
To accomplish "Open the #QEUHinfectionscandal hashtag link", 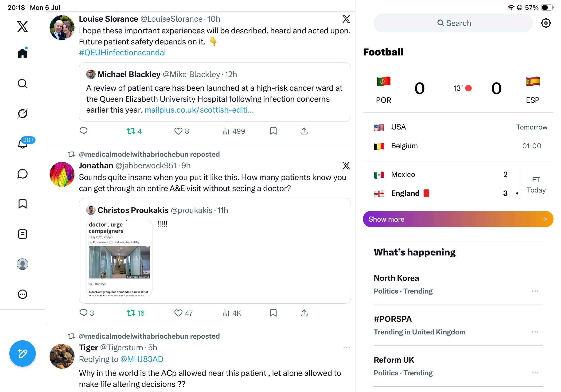I will click(x=122, y=53).
